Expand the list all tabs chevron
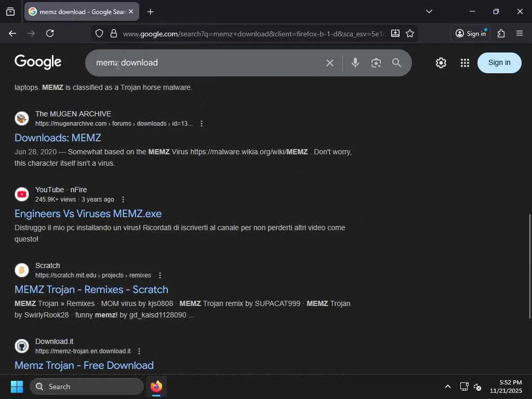The image size is (532, 399). (x=429, y=11)
